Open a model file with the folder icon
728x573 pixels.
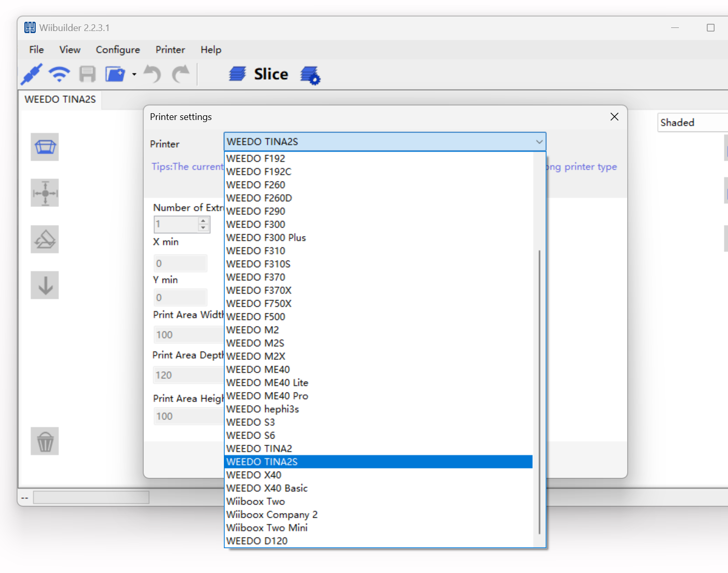click(x=114, y=74)
